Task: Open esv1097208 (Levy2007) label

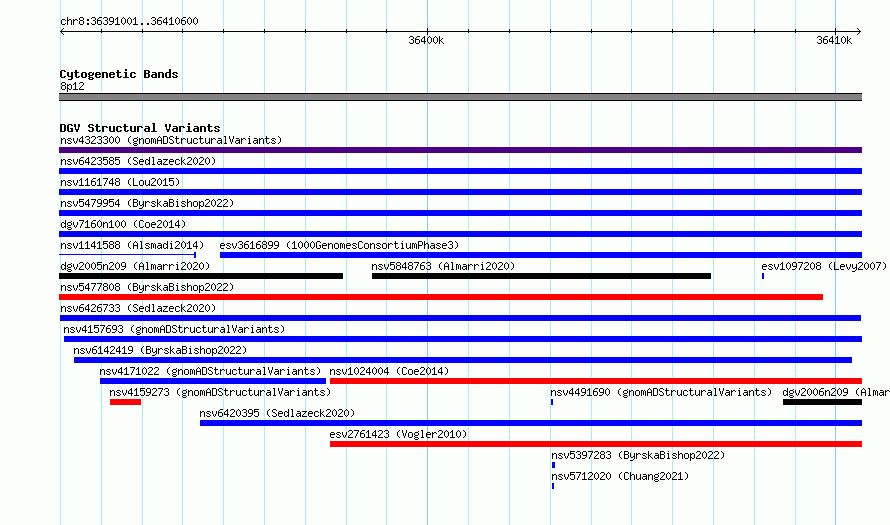Action: click(824, 266)
